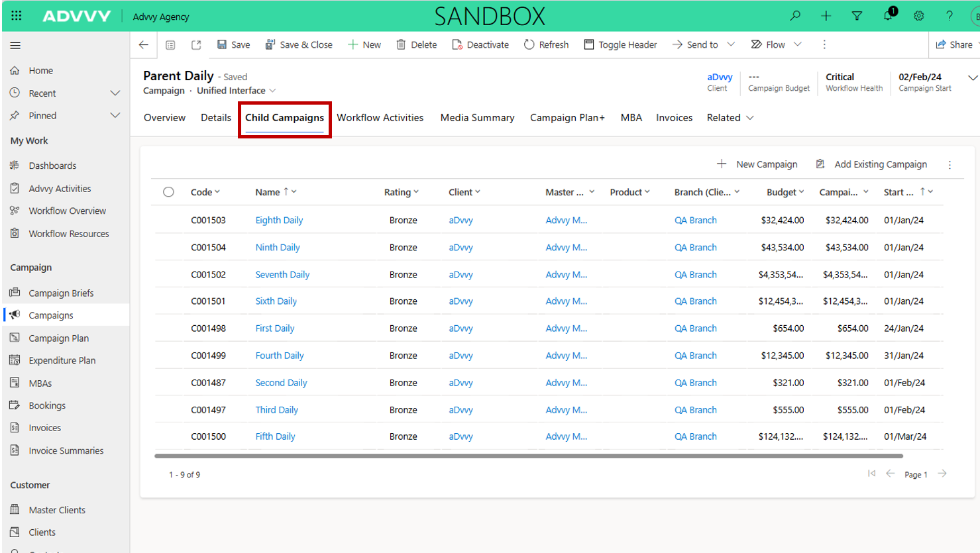The height and width of the screenshot is (553, 980).
Task: Click the help question mark icon
Action: click(x=950, y=16)
